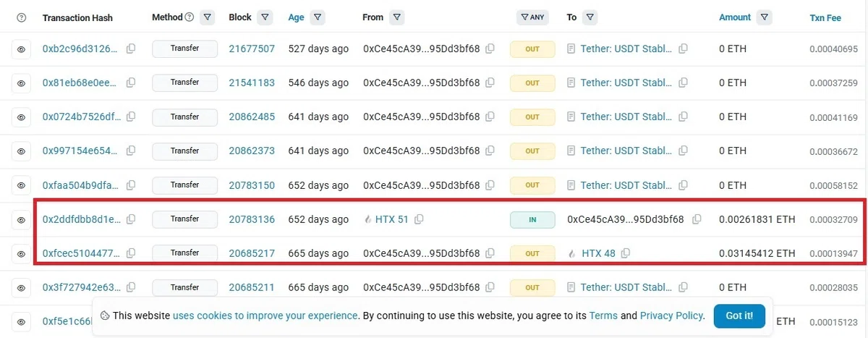Open the ANY direction filter
Image resolution: width=868 pixels, height=338 pixels.
[x=532, y=17]
